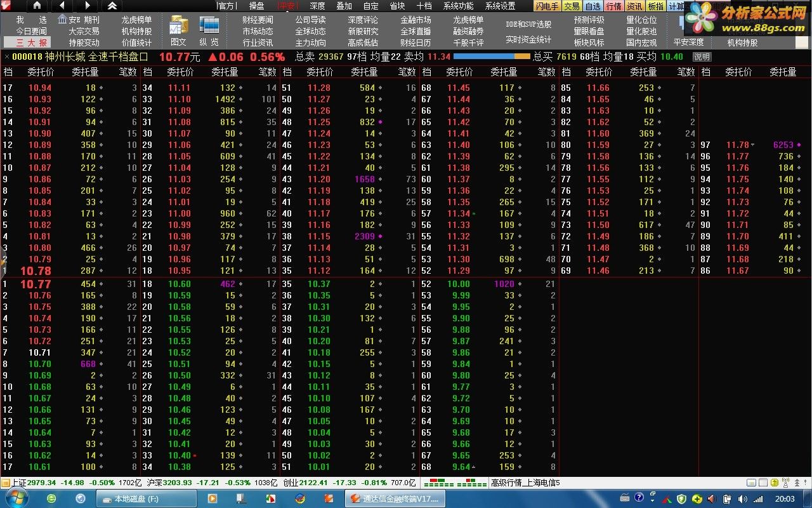Go forward with the right arrow icon
The width and height of the screenshot is (812, 508).
(87, 6)
